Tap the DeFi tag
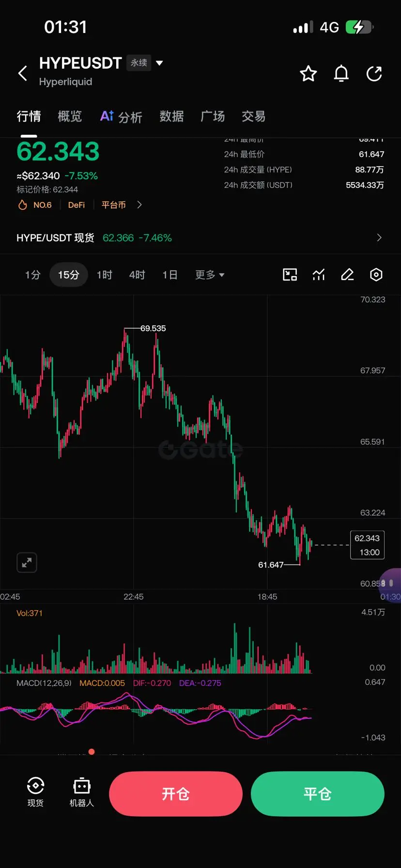This screenshot has height=868, width=401. (x=77, y=205)
